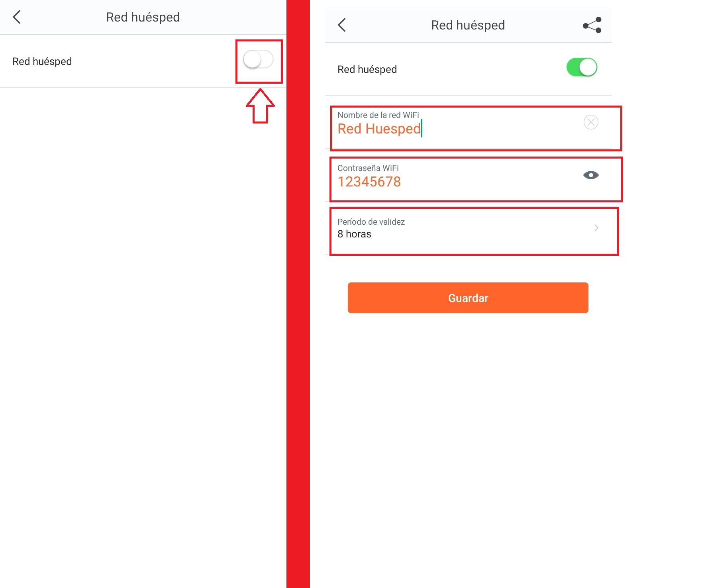Select the 8 horas validity option
Image resolution: width=702 pixels, height=588 pixels.
pyautogui.click(x=354, y=234)
